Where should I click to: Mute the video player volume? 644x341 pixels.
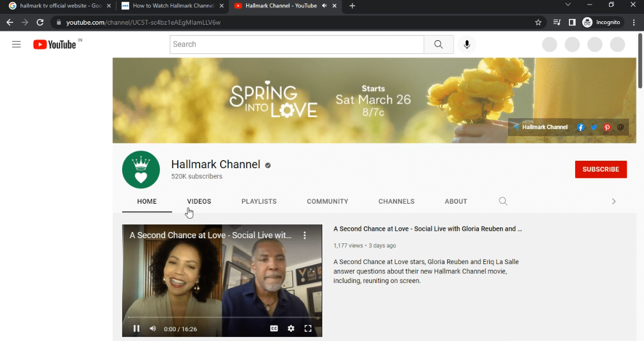(153, 328)
